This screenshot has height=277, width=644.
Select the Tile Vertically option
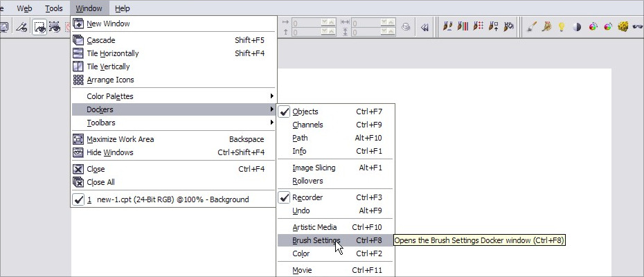click(108, 66)
